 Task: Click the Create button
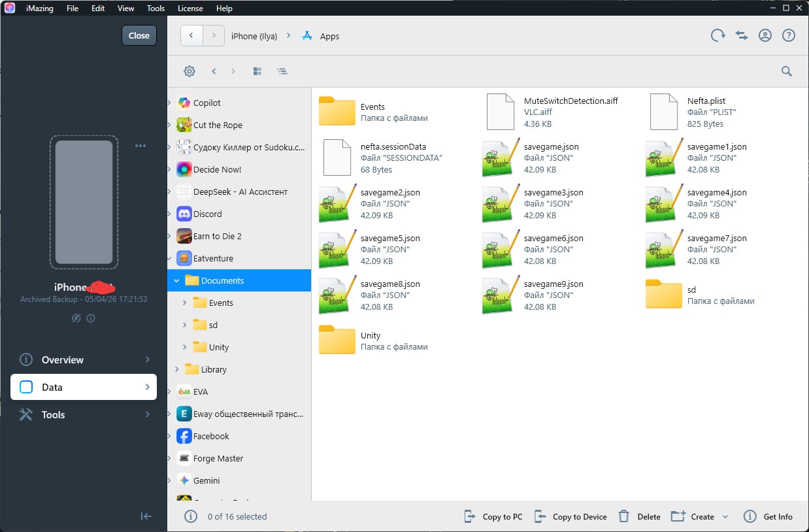(693, 516)
